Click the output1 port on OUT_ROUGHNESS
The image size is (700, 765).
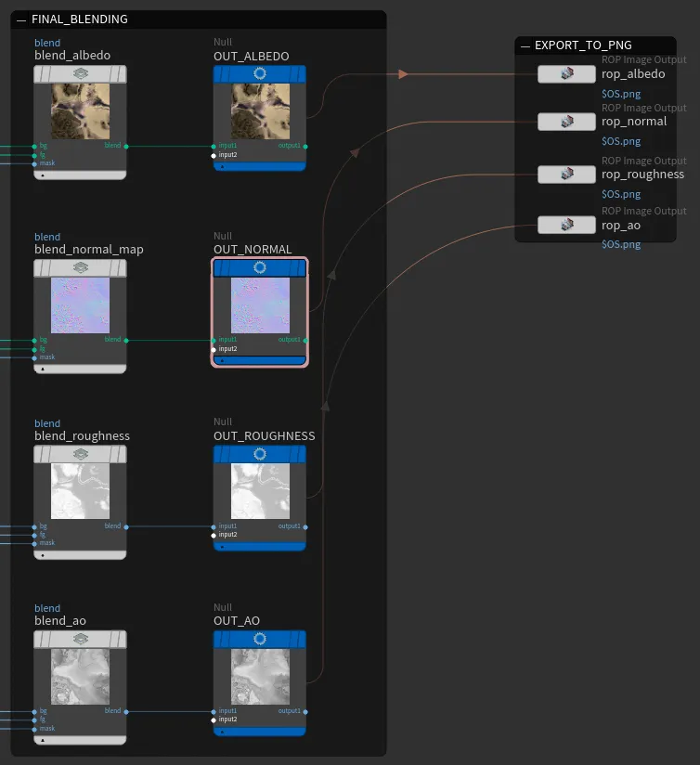[x=305, y=527]
